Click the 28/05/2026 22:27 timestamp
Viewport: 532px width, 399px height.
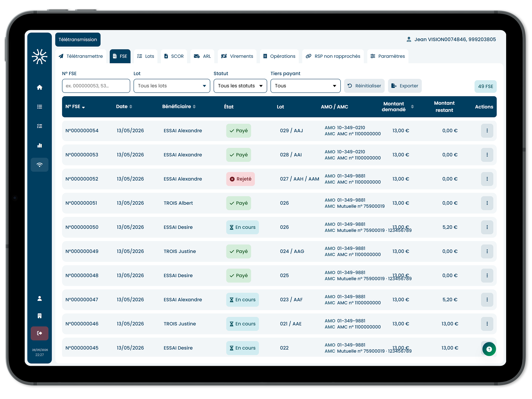point(40,352)
